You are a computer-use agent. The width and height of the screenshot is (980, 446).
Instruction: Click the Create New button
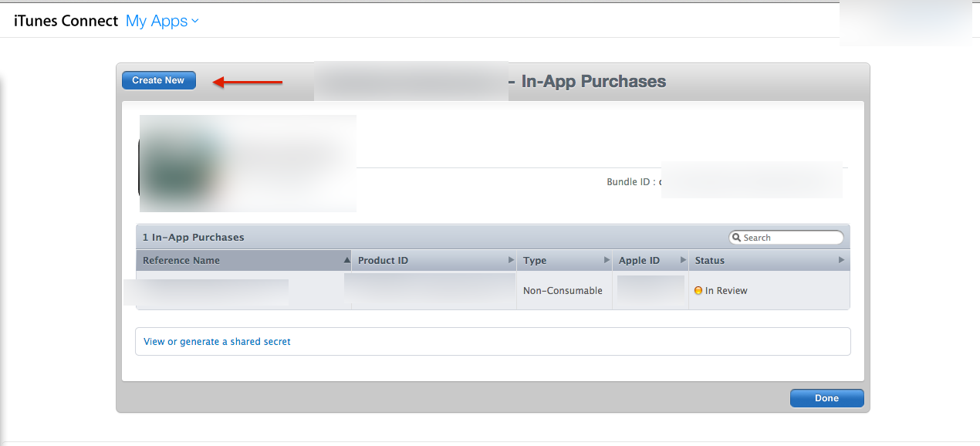coord(158,80)
